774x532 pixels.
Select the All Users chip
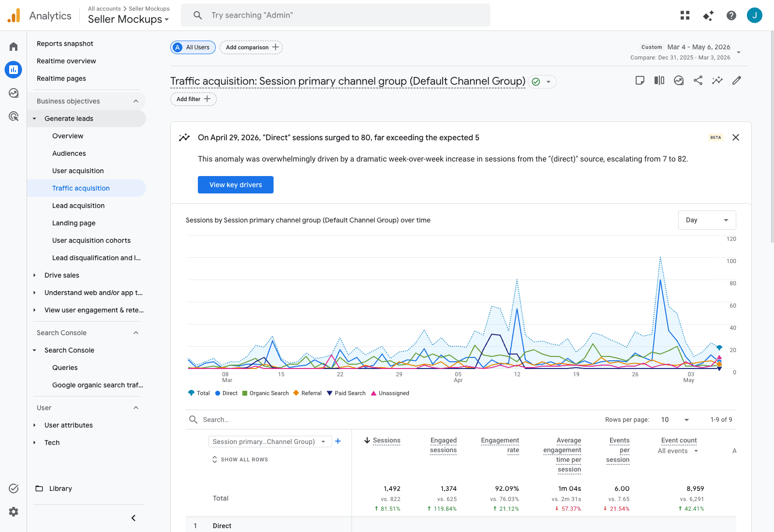[193, 47]
